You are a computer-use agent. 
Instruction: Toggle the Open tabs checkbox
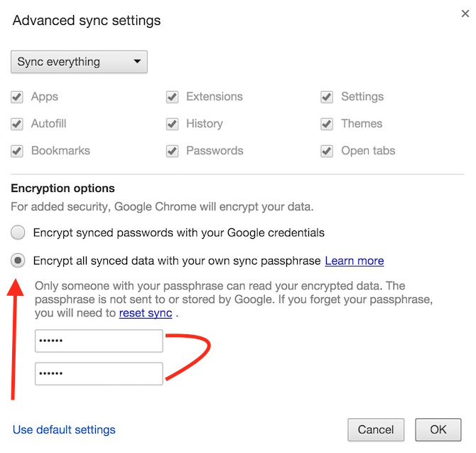(x=327, y=151)
